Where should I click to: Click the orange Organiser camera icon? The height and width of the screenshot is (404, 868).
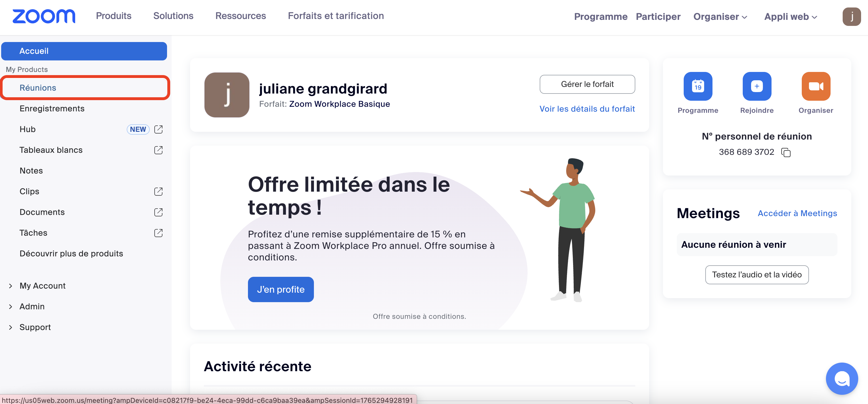[815, 86]
